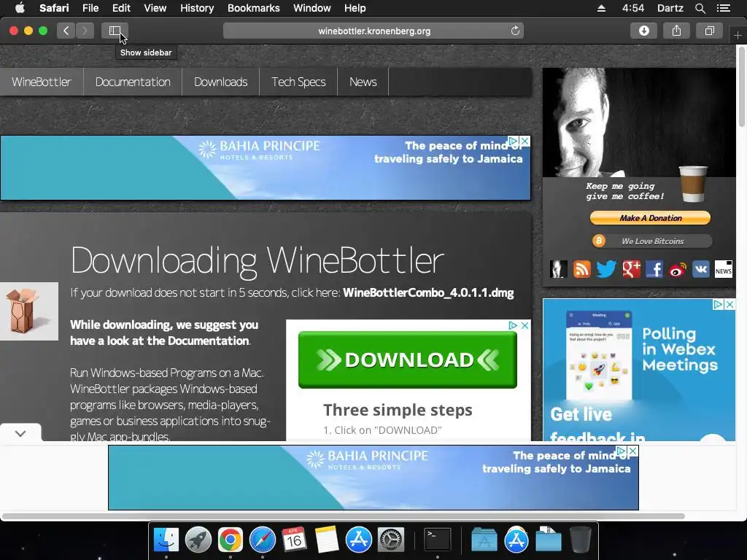Open Launchpad from the Dock
Viewport: 747px width, 560px height.
pyautogui.click(x=198, y=540)
